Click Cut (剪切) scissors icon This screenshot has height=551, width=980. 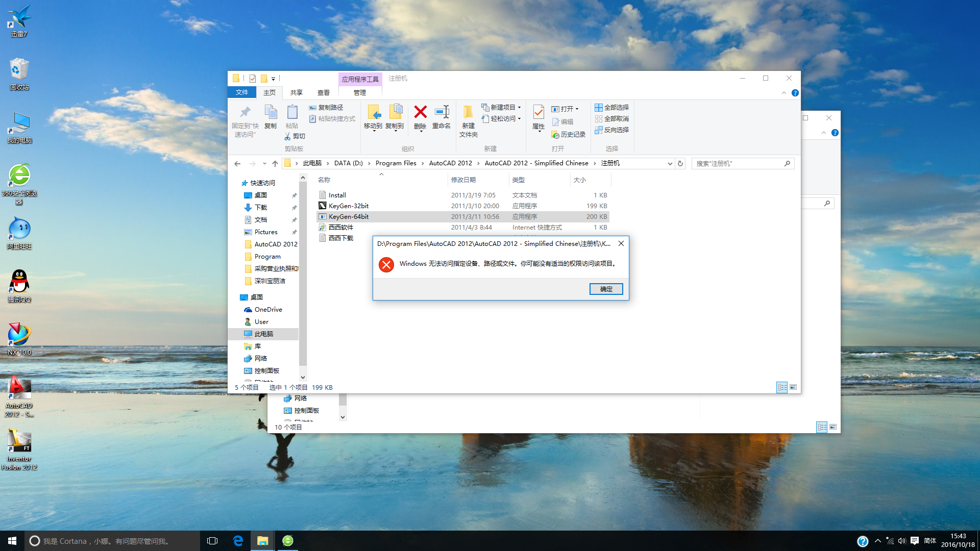287,136
